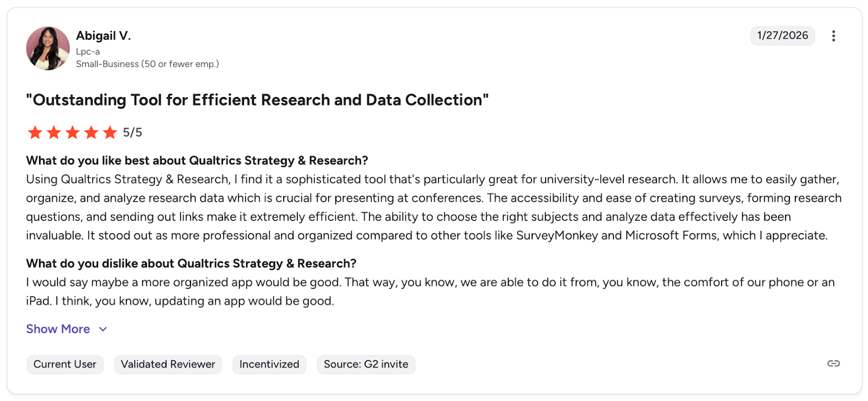868x401 pixels.
Task: Click the reviewer name Abigail V.
Action: click(103, 36)
